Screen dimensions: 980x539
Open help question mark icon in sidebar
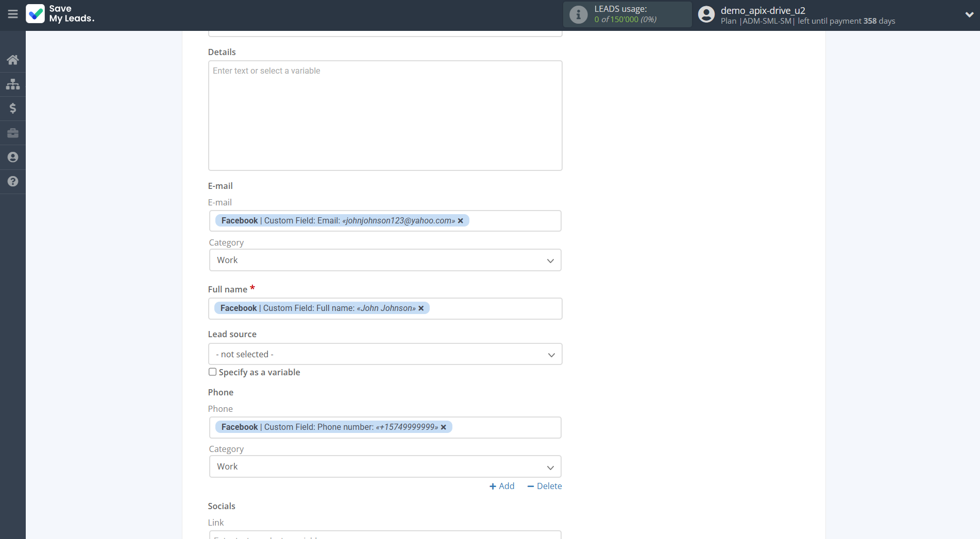click(13, 181)
